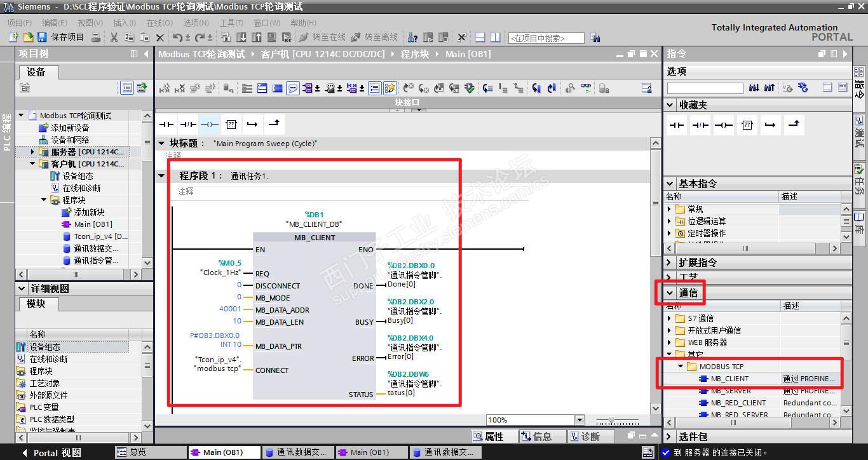Expand the 选件包 section
The width and height of the screenshot is (868, 460).
click(670, 436)
